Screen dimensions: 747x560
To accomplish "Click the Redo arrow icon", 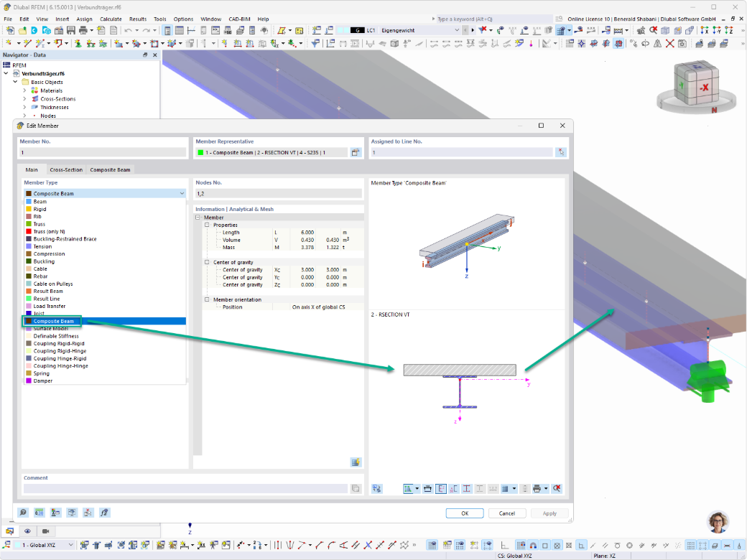I will coord(147,30).
